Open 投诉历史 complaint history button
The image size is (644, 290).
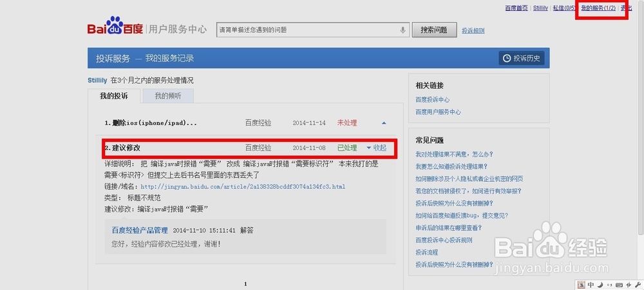[522, 58]
